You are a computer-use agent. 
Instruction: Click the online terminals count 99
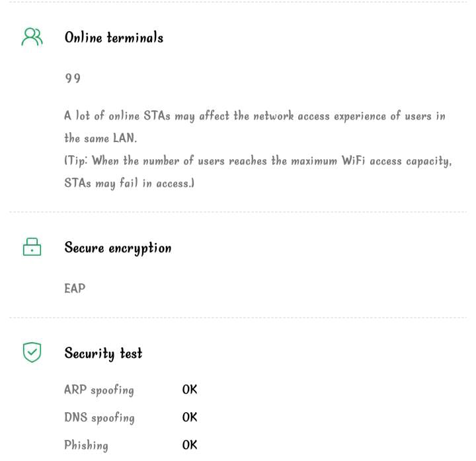point(73,79)
